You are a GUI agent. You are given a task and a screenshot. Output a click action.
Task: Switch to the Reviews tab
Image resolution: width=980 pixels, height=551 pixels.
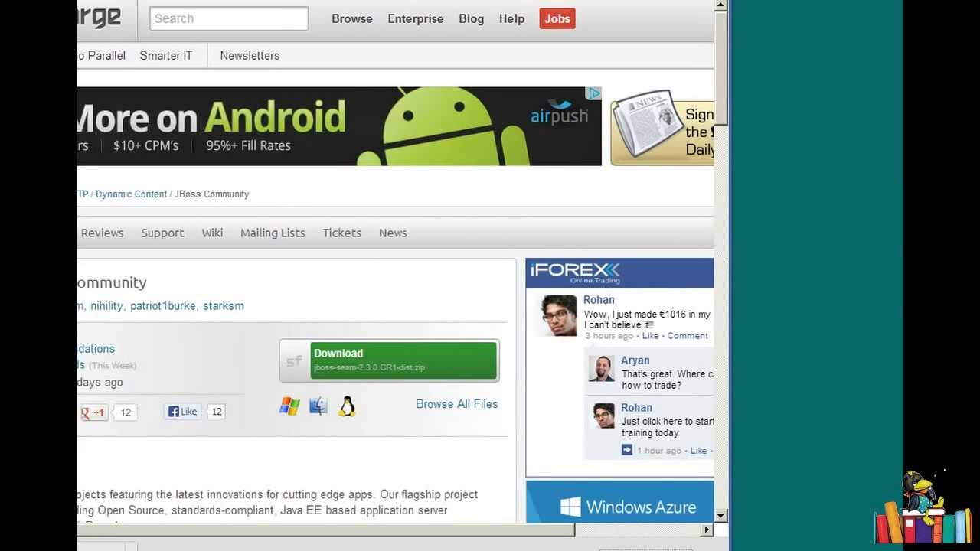(x=102, y=233)
